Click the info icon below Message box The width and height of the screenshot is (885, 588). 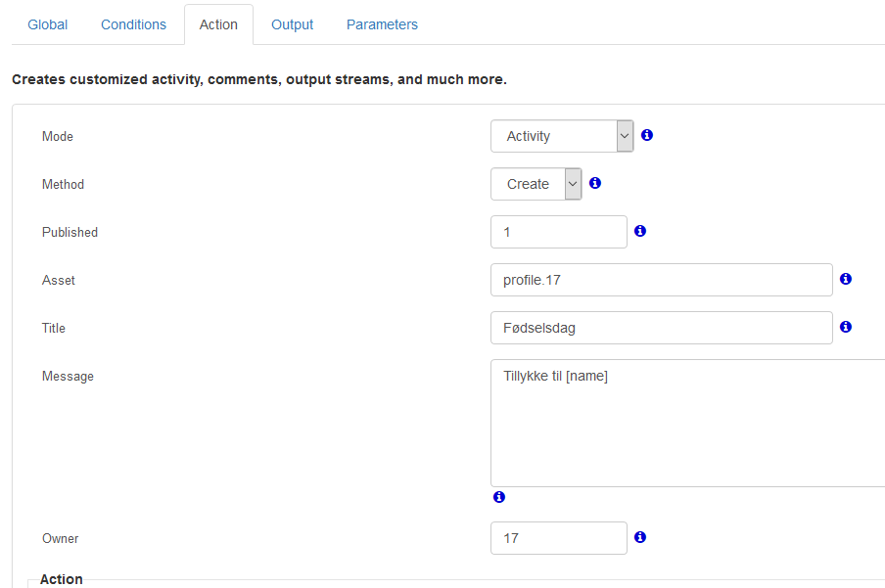pos(499,497)
